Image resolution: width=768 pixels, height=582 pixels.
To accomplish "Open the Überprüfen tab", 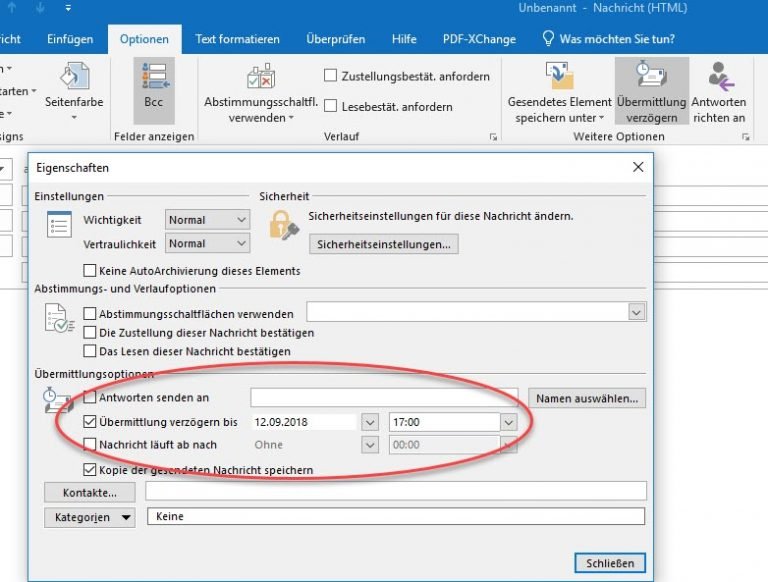I will (x=336, y=39).
